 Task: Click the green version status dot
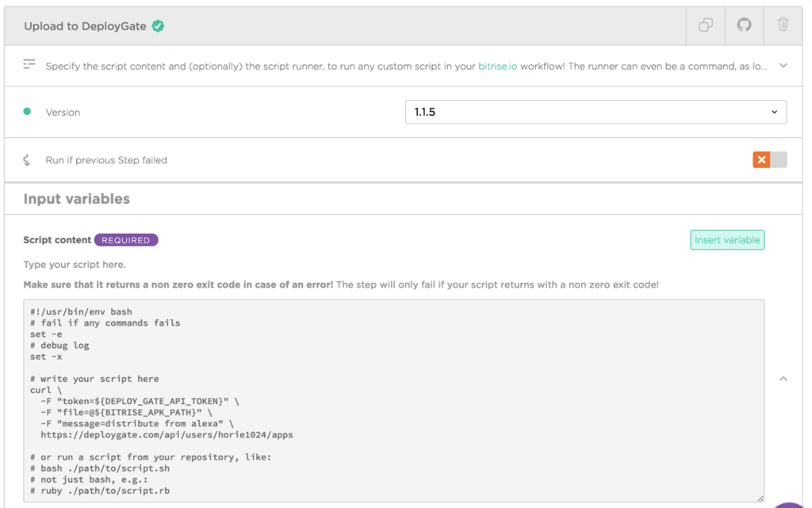pos(27,111)
